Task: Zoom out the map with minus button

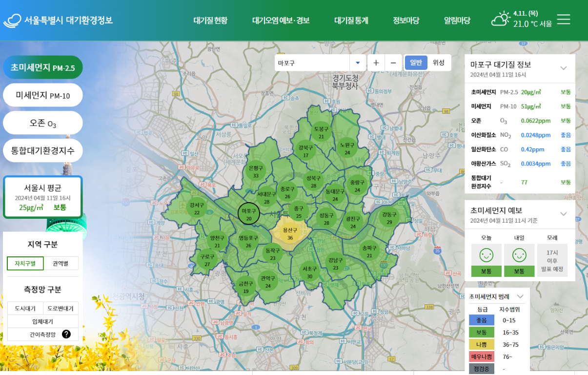Action: pos(393,62)
